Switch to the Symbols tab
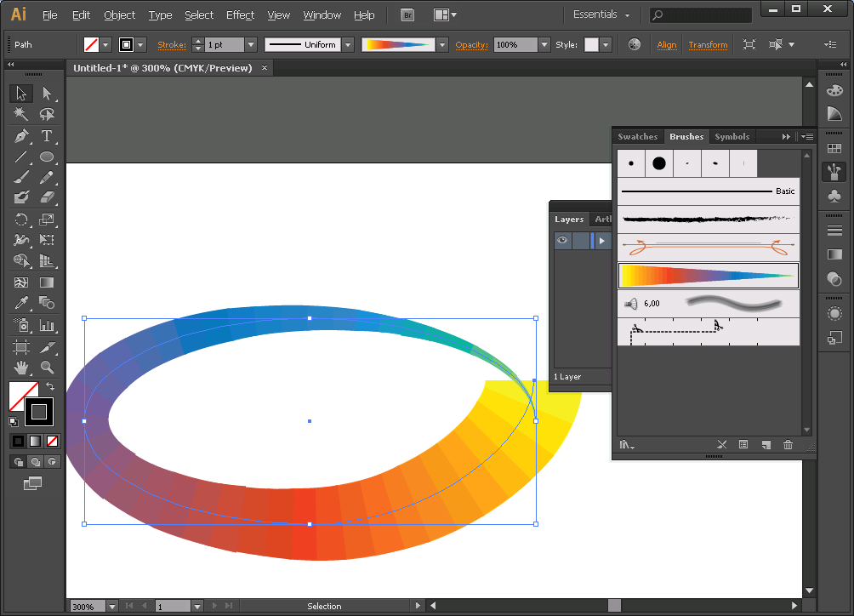The width and height of the screenshot is (854, 616). click(732, 137)
